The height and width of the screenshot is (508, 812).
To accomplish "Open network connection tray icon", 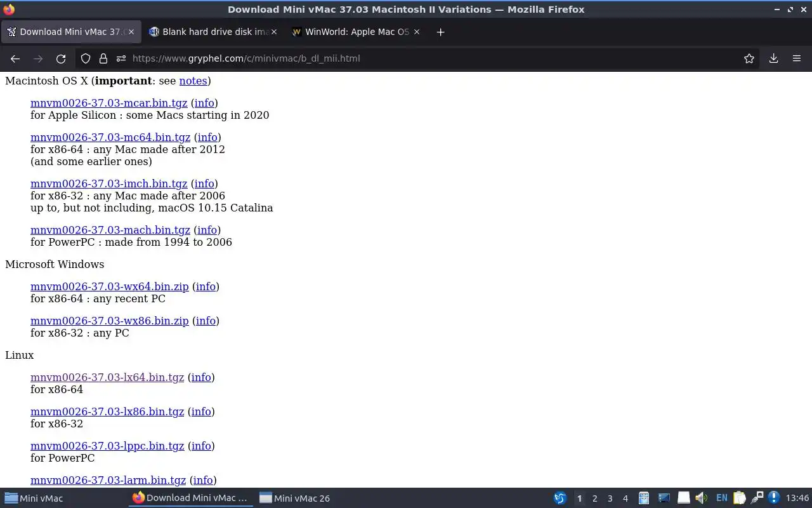I will coord(757,498).
